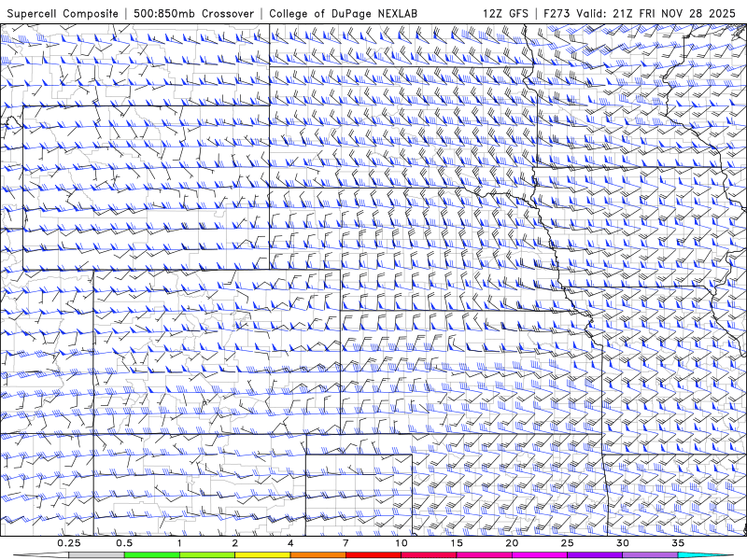Click the legend value 4
747x560 pixels.
290,543
